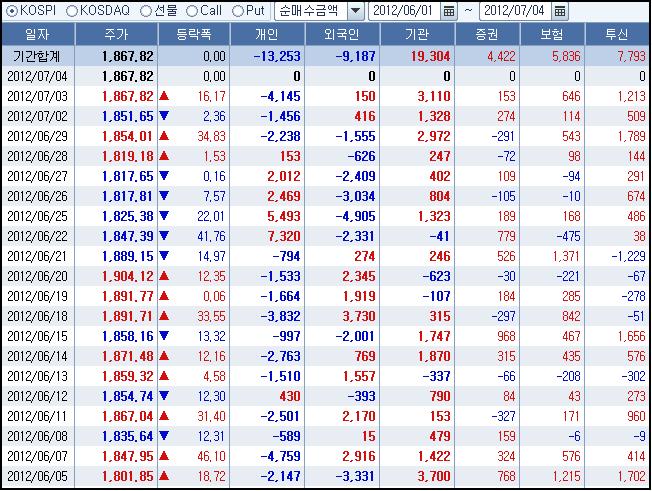Click the 투신 value 1,789

tap(631, 136)
